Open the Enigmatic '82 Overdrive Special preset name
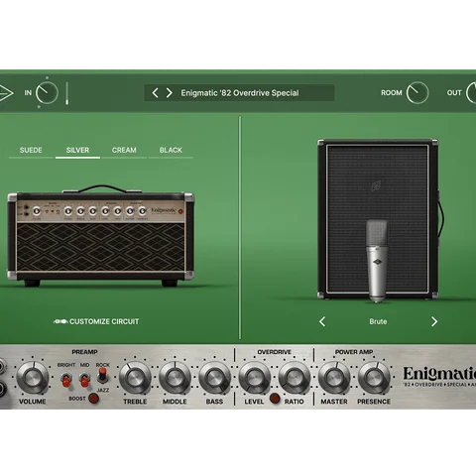 click(x=240, y=93)
